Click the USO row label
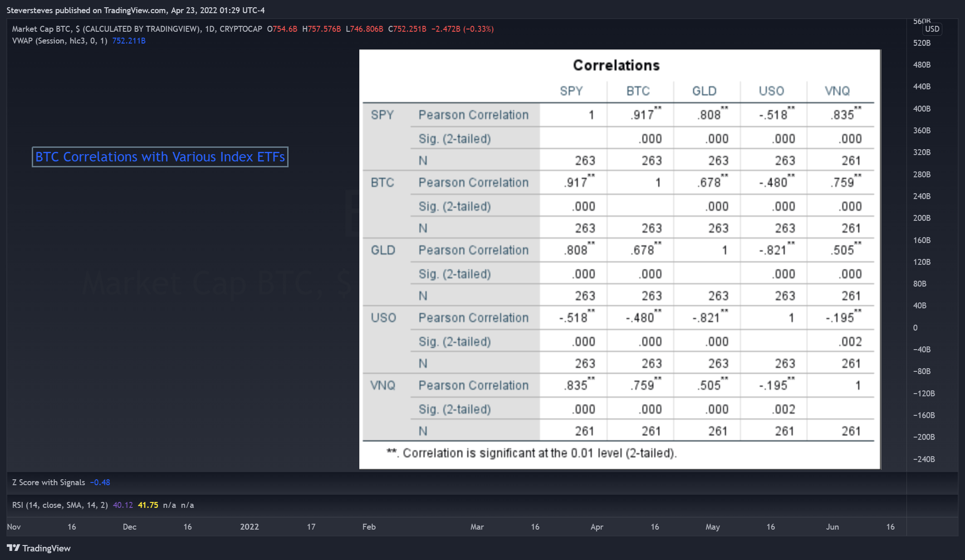 click(x=383, y=318)
